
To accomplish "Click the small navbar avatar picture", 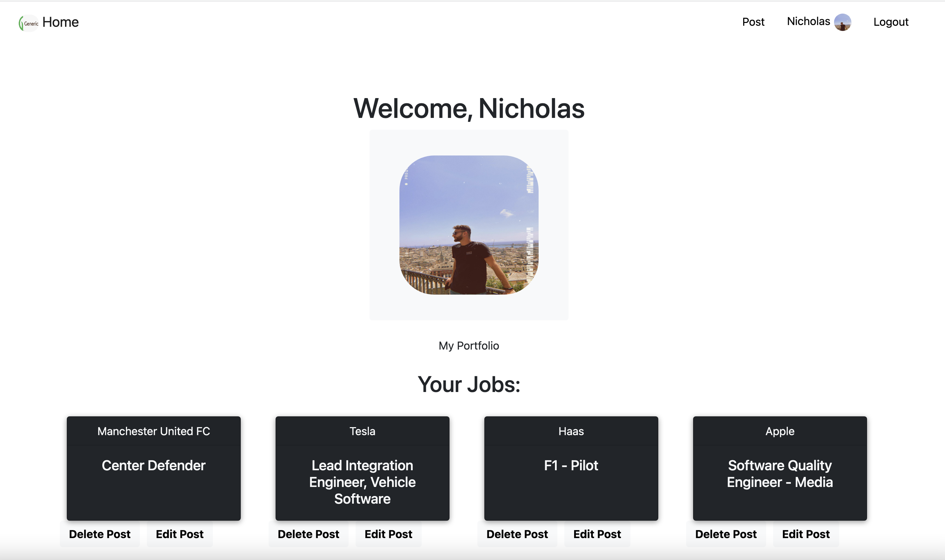I will [x=842, y=22].
